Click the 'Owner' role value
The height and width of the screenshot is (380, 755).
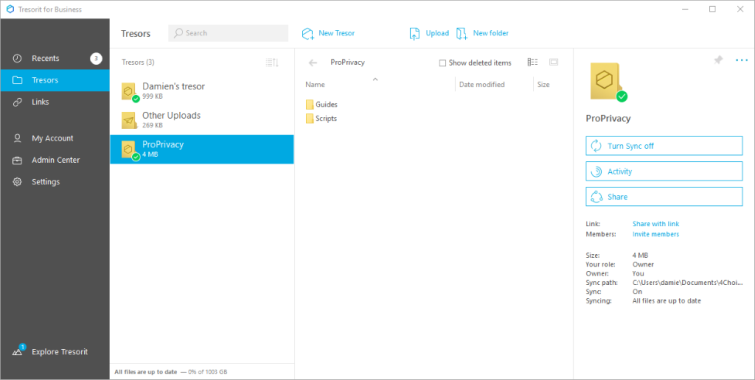pos(643,264)
